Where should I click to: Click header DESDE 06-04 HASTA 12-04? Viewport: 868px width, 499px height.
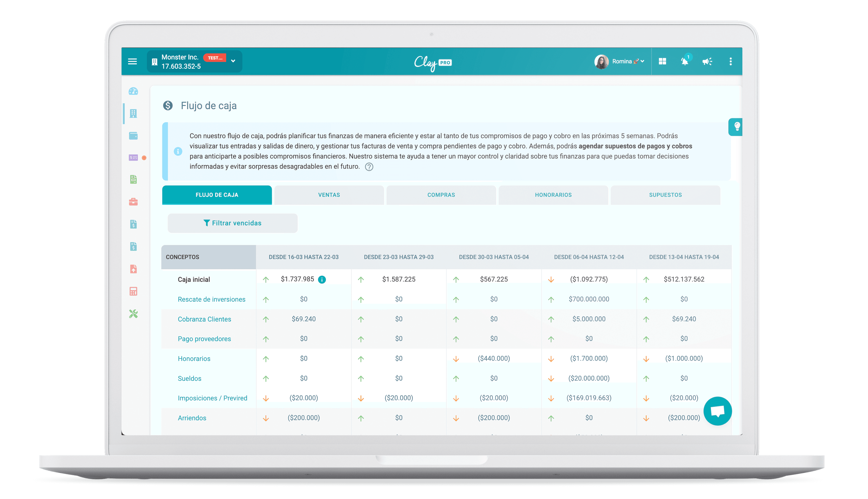click(x=589, y=257)
